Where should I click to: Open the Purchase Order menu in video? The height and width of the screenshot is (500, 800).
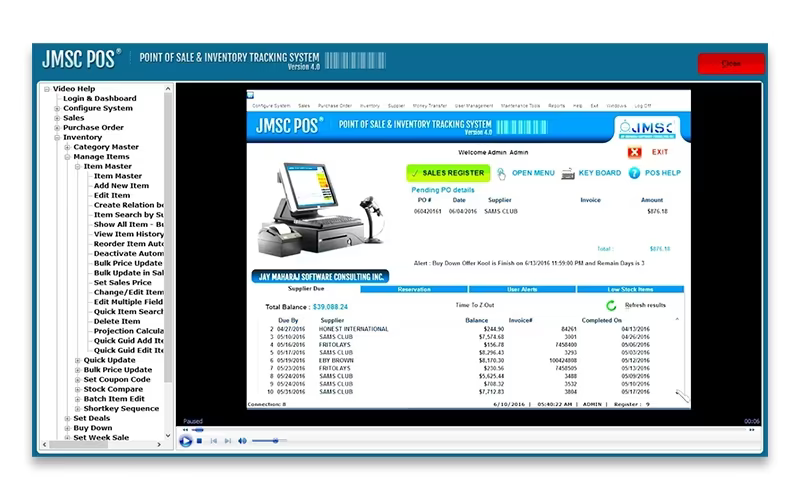[335, 106]
